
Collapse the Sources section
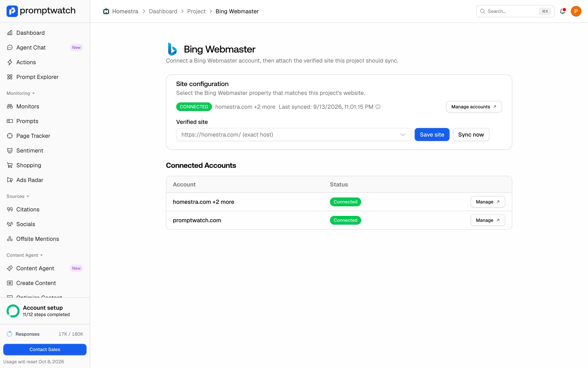[18, 196]
